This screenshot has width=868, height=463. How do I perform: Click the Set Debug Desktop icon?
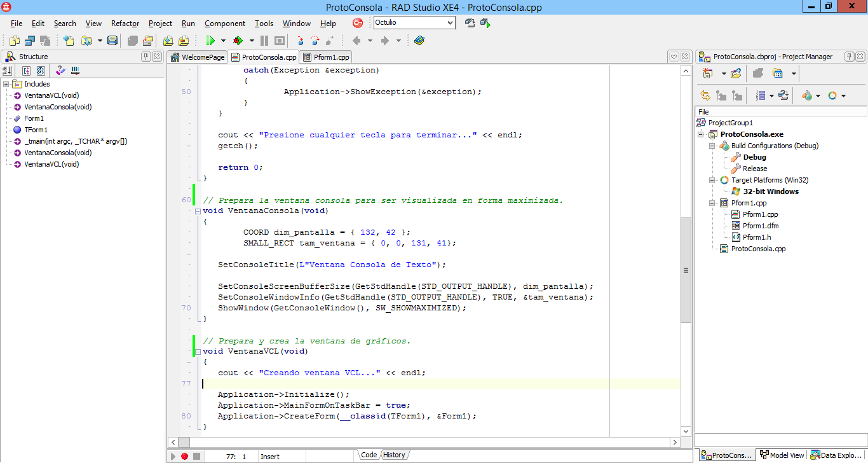(x=485, y=23)
